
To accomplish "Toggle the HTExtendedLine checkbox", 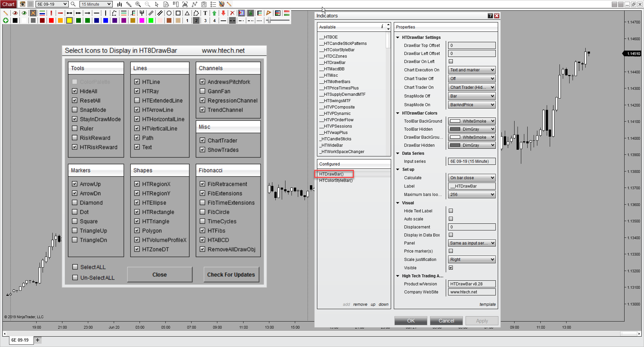I will tap(137, 100).
